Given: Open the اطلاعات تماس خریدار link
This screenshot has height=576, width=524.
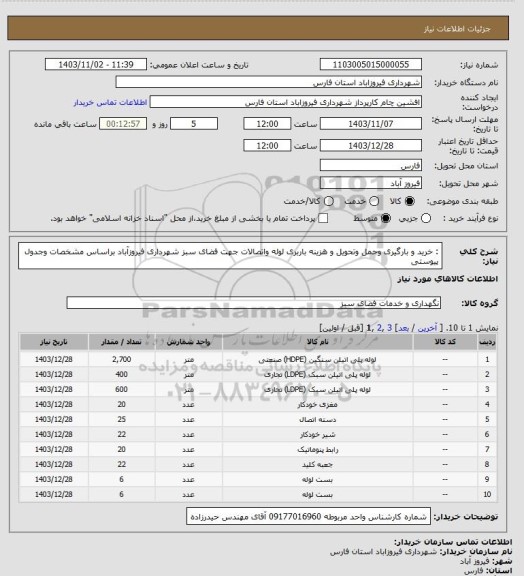Looking at the screenshot, I should coord(110,102).
